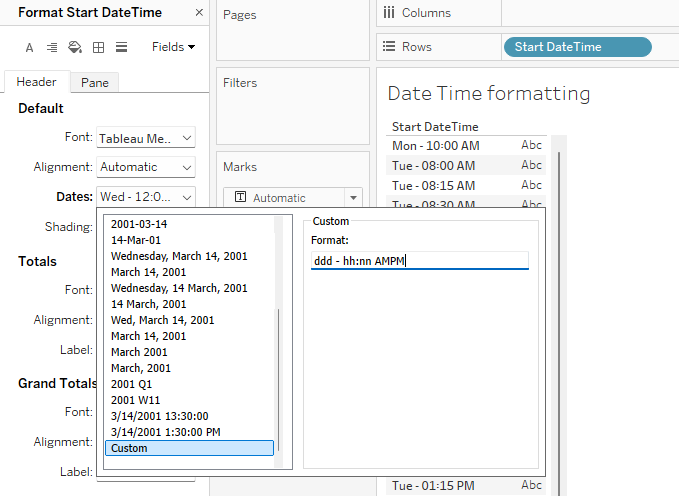Switch to the Pane tab
This screenshot has width=679, height=496.
click(94, 83)
